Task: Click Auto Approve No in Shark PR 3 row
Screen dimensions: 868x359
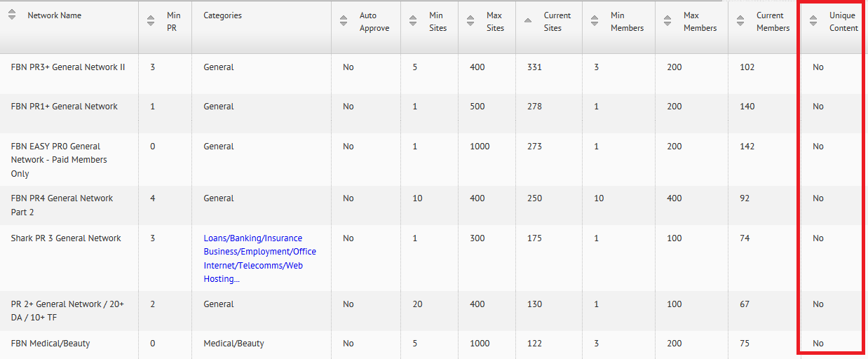Action: [348, 238]
